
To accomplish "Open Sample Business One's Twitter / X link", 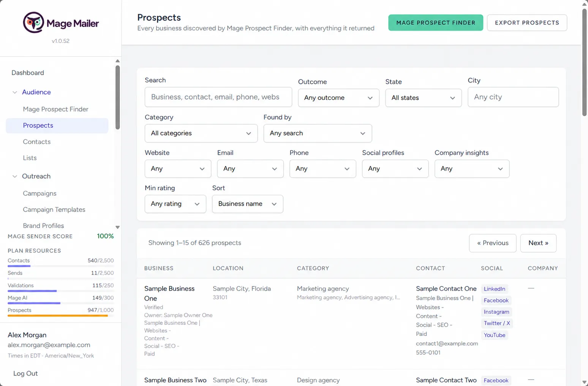I will click(x=497, y=323).
